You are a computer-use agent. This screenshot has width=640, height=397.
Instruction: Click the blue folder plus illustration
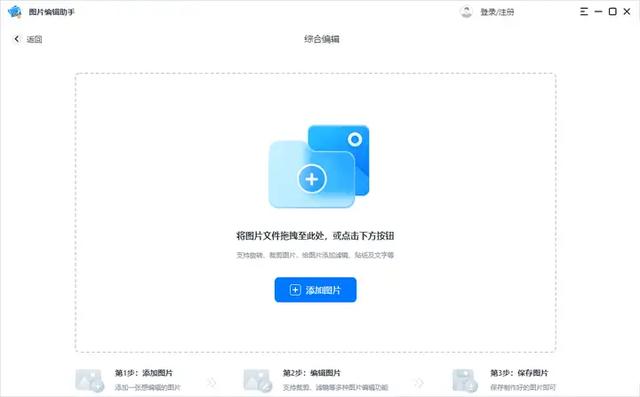319,166
